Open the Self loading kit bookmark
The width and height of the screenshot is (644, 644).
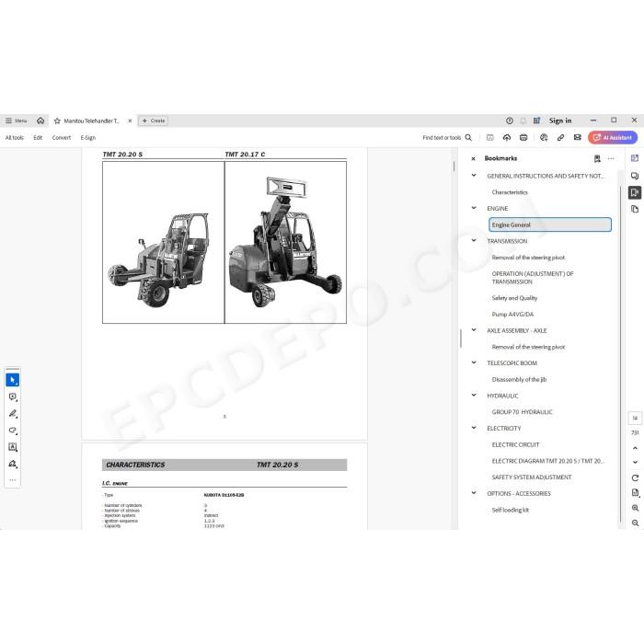[510, 510]
